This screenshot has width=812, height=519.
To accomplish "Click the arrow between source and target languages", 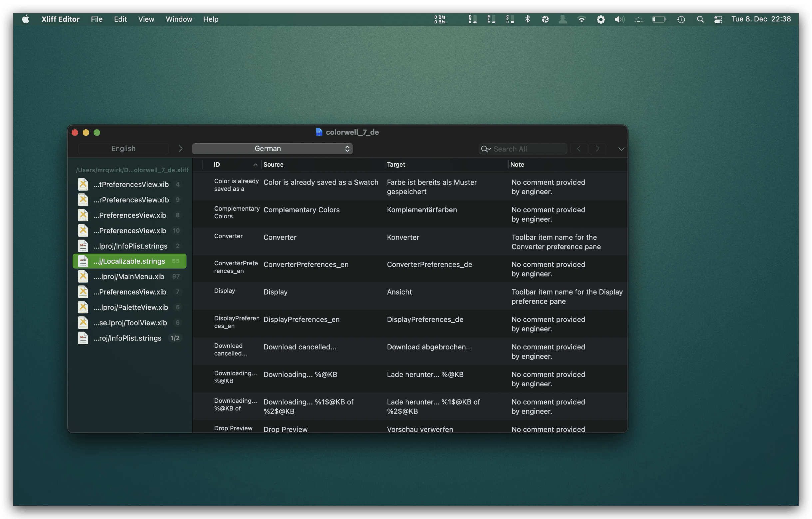I will pyautogui.click(x=181, y=148).
